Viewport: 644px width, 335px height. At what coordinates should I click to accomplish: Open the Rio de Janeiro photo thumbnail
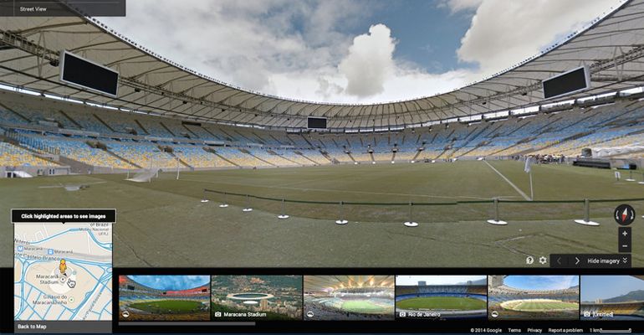[x=441, y=297]
